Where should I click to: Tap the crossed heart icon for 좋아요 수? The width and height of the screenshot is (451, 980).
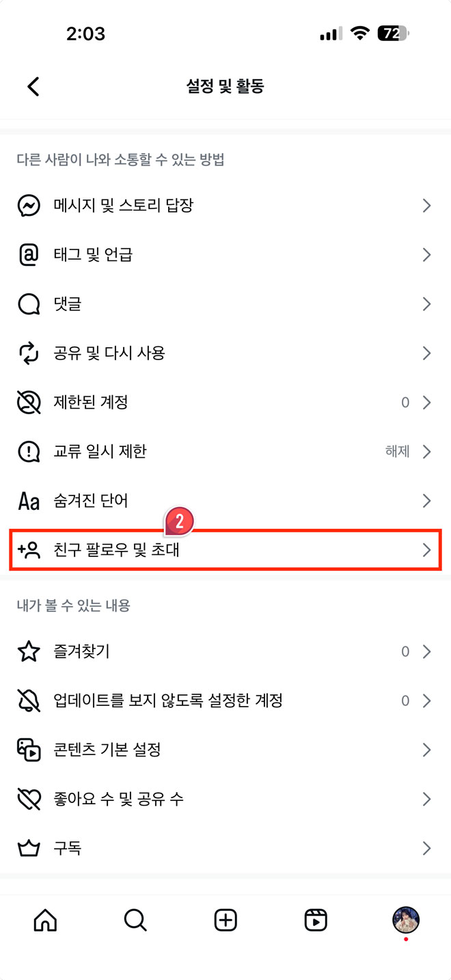(x=29, y=799)
